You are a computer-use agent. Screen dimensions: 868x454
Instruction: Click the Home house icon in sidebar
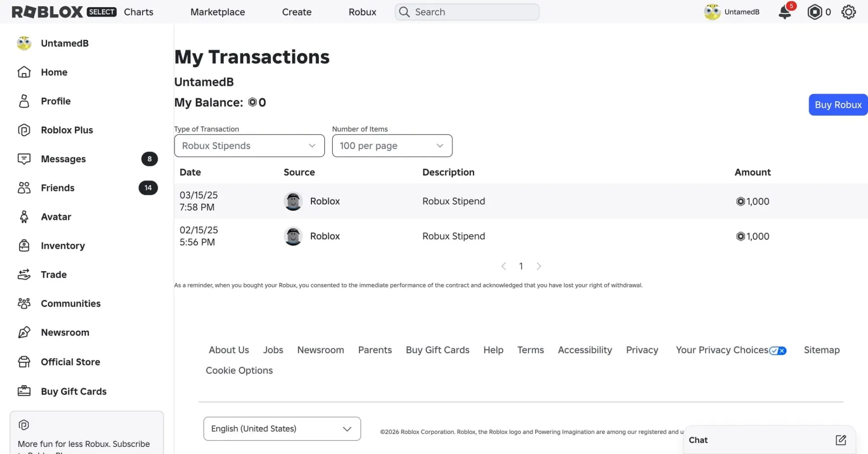(x=24, y=72)
